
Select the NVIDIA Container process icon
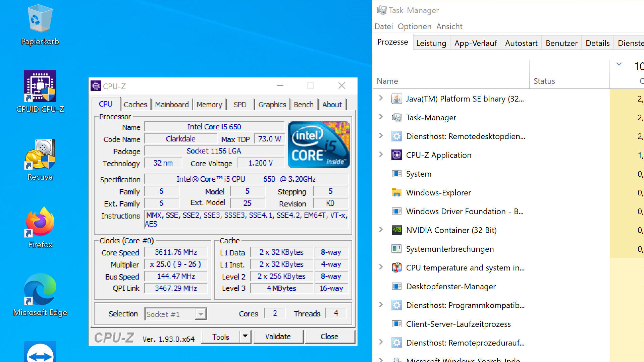(397, 230)
